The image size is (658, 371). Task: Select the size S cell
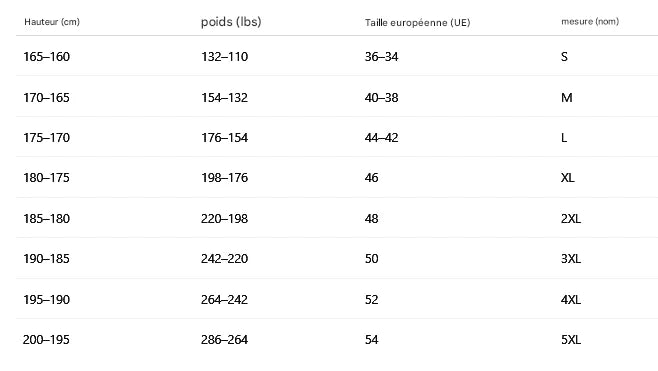click(x=564, y=57)
